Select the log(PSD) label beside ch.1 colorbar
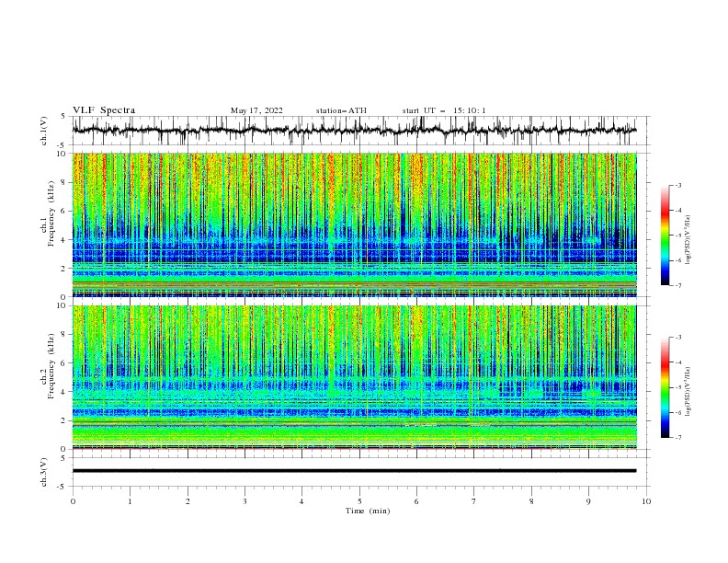 click(688, 240)
